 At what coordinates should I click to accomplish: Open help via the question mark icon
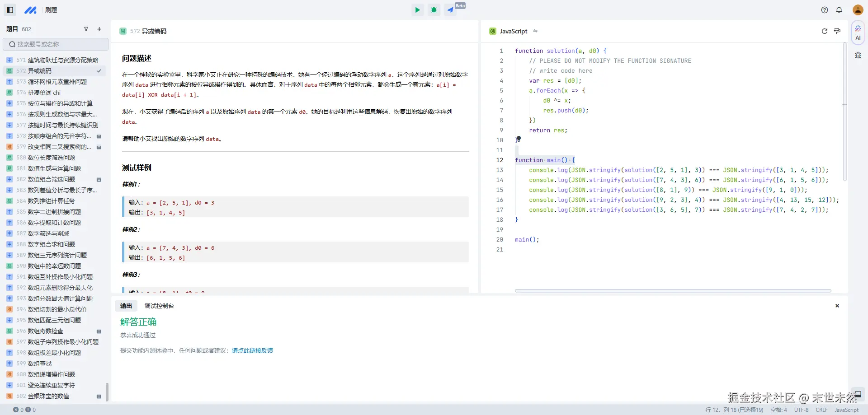(825, 10)
